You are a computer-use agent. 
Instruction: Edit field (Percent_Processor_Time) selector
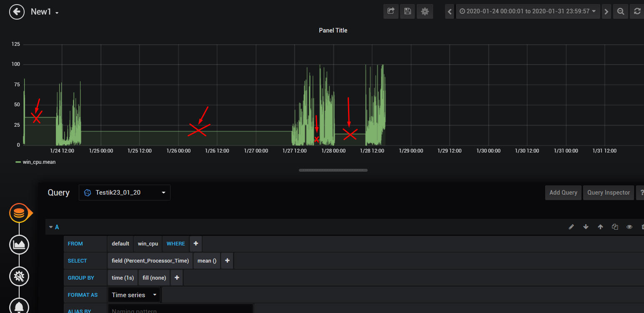pos(150,261)
